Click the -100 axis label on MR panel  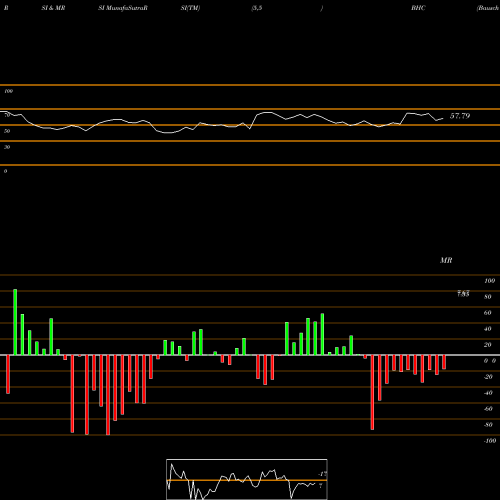(x=490, y=441)
